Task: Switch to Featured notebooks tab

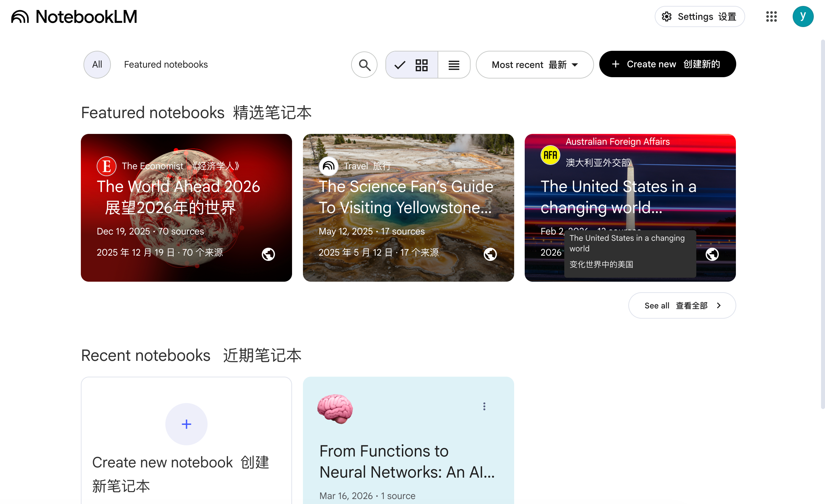Action: 166,65
